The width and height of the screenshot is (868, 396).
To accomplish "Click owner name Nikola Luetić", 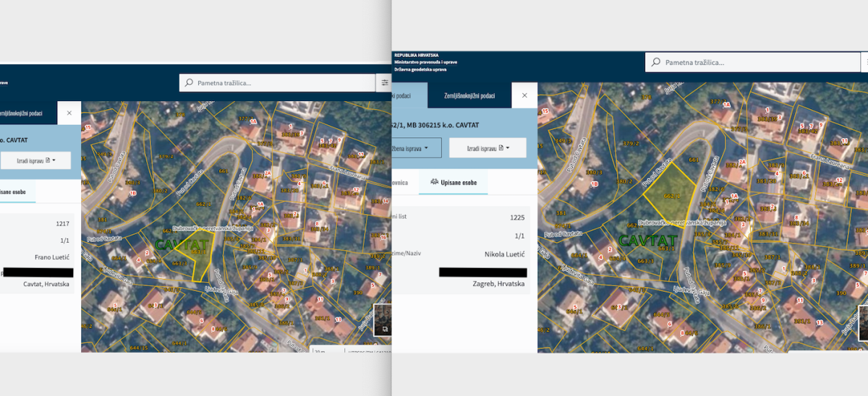I will pos(504,254).
